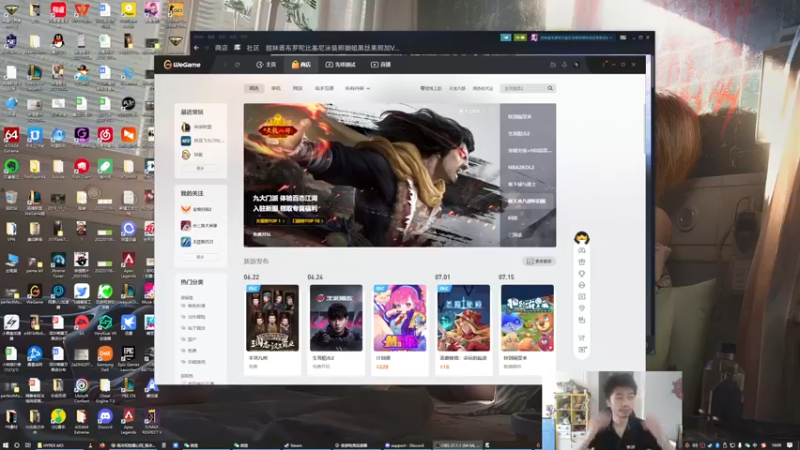800x450 pixels.
Task: Select the 单机 single-player store filter
Action: [x=276, y=88]
